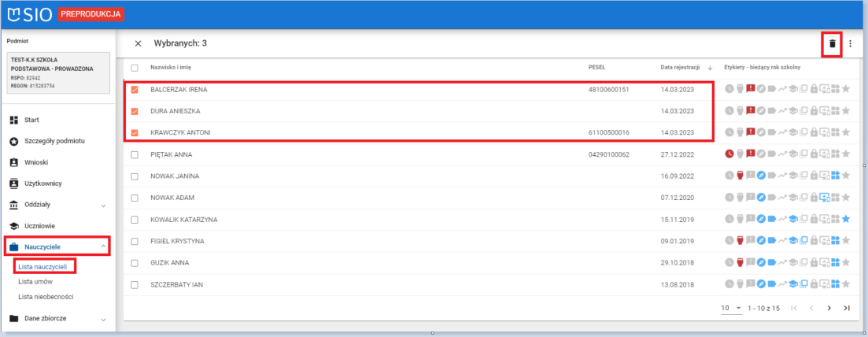This screenshot has height=337, width=868.
Task: Expand the Oddziały sidebar section
Action: 103,206
